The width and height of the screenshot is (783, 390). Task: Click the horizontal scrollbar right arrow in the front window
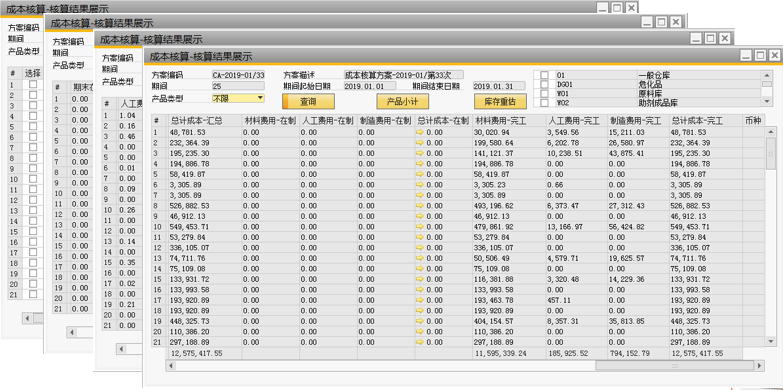point(759,366)
